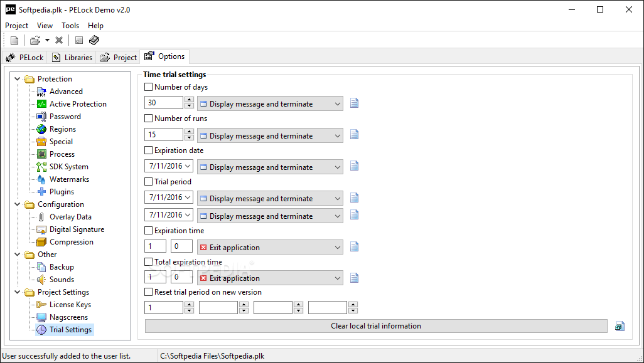
Task: Collapse the Project Settings folder
Action: (x=17, y=292)
